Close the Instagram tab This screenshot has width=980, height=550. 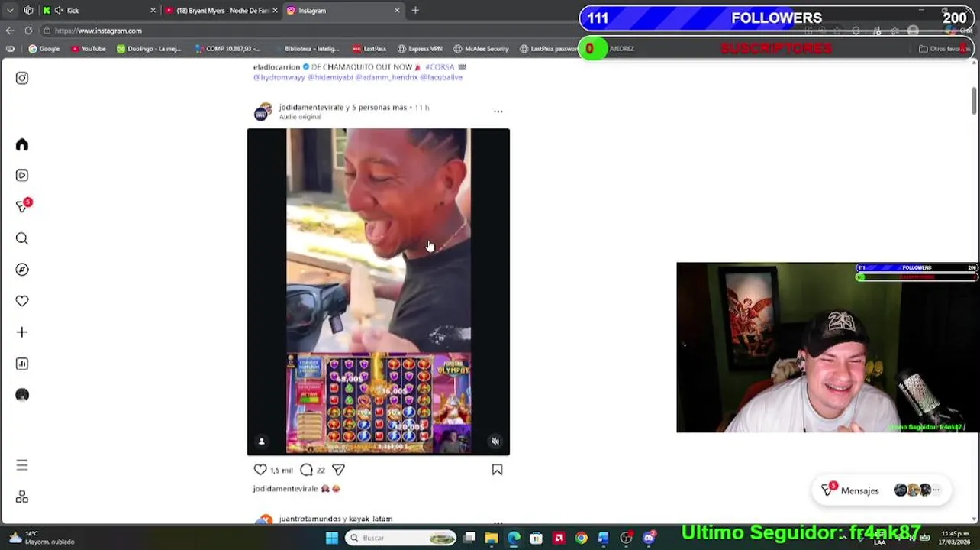(397, 11)
